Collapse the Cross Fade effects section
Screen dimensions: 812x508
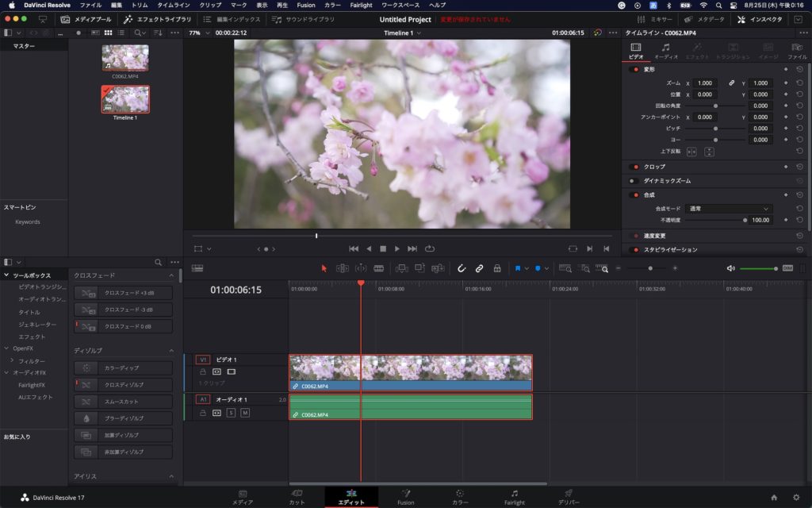(x=172, y=275)
